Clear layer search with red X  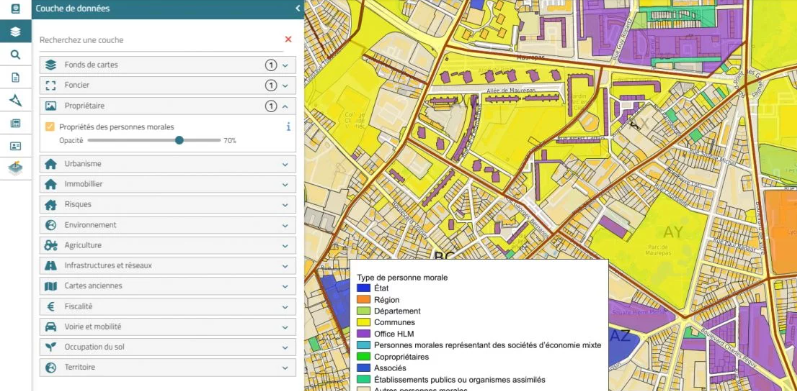(288, 39)
